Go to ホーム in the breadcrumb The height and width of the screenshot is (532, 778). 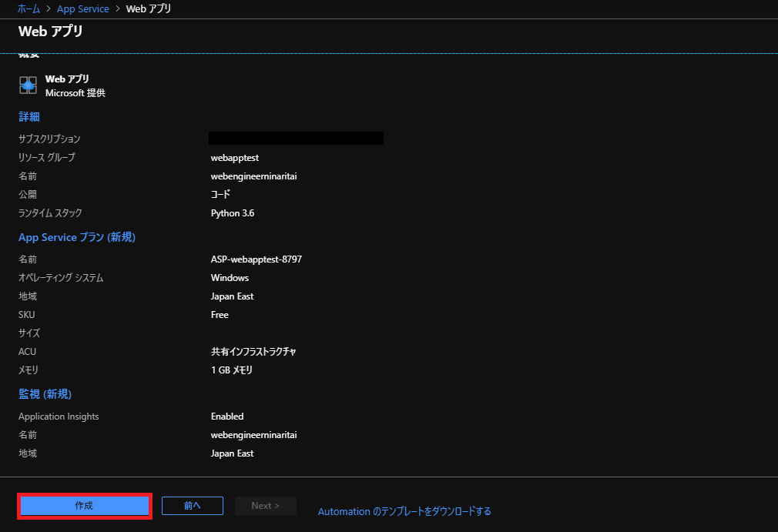point(29,8)
